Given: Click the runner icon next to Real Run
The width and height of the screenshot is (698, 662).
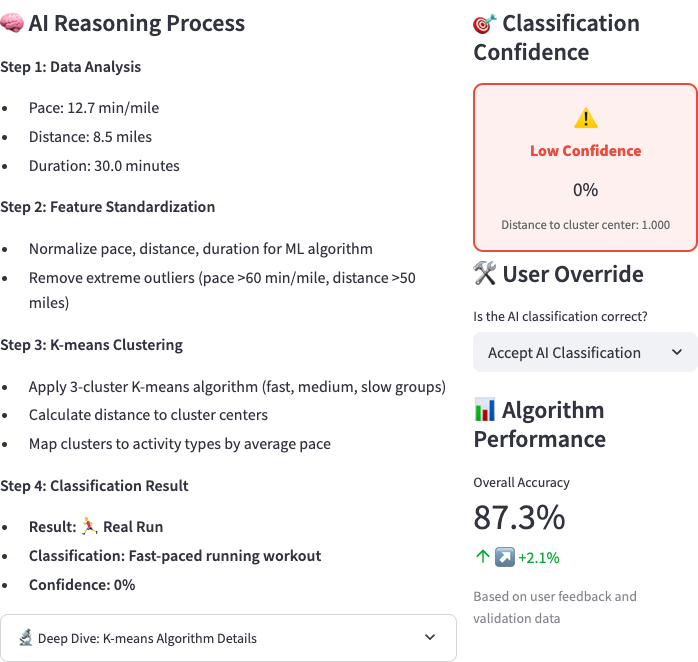Looking at the screenshot, I should click(x=90, y=527).
